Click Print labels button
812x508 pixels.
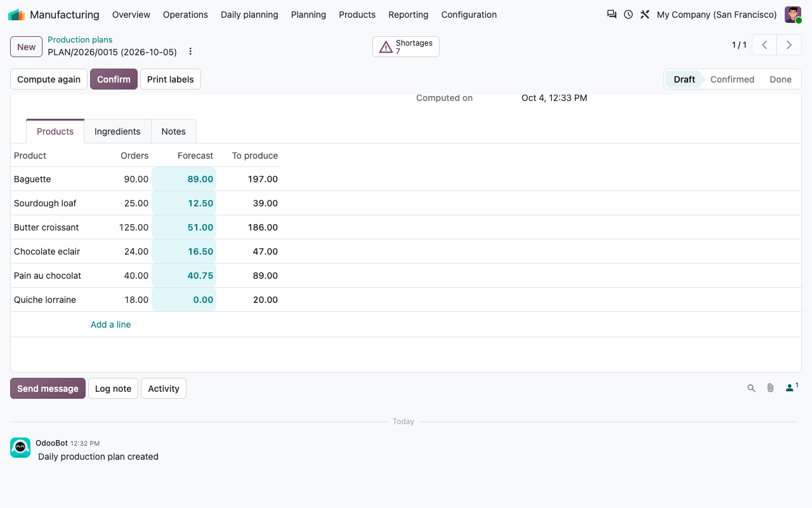point(170,79)
